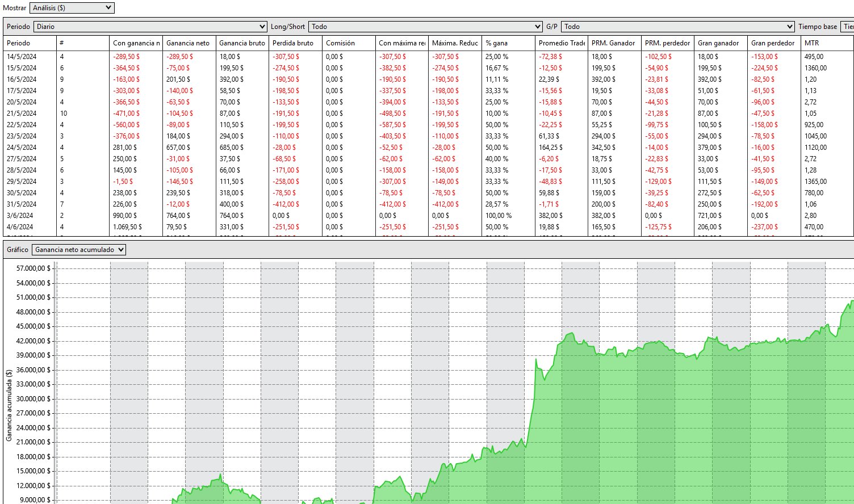Click the -412,00 $ Perdida bruto cell
The image size is (854, 504).
(295, 204)
